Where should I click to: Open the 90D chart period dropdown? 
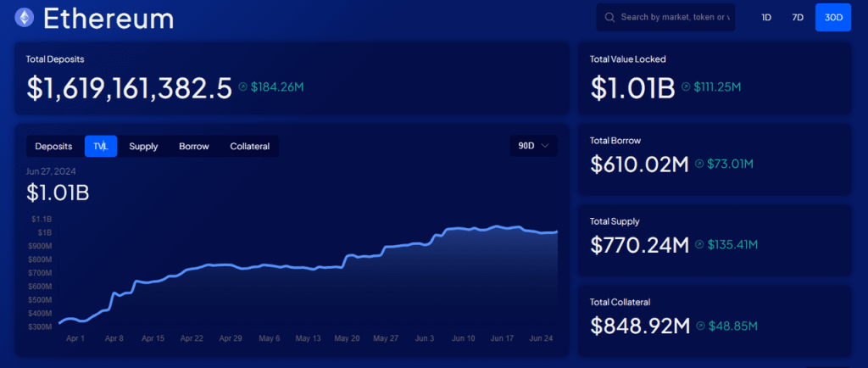pos(533,146)
